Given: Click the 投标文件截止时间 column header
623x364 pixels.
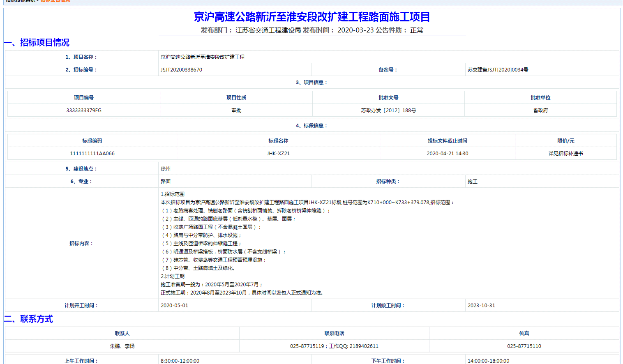Looking at the screenshot, I should click(448, 141).
